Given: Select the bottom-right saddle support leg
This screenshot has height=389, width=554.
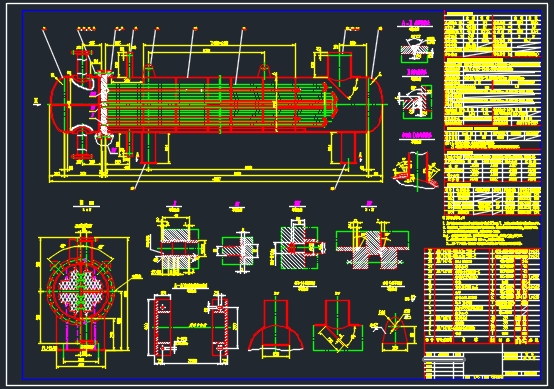Looking at the screenshot, I should (348, 147).
